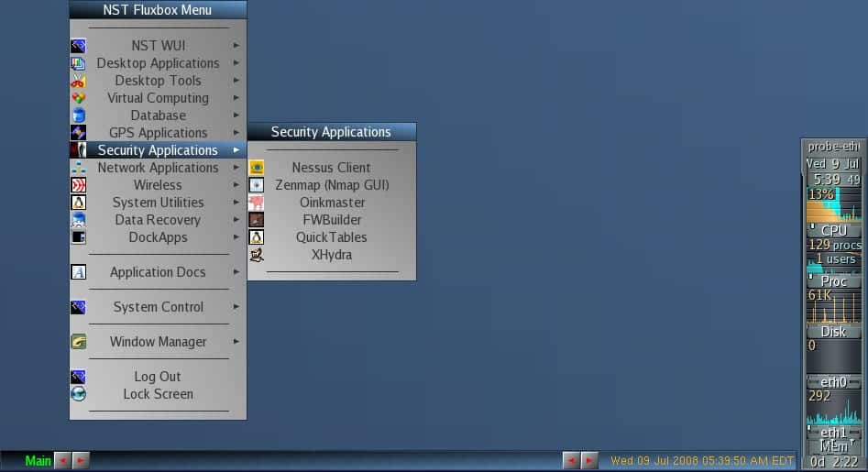
Task: Click the QuickTables penguin icon
Action: point(257,237)
